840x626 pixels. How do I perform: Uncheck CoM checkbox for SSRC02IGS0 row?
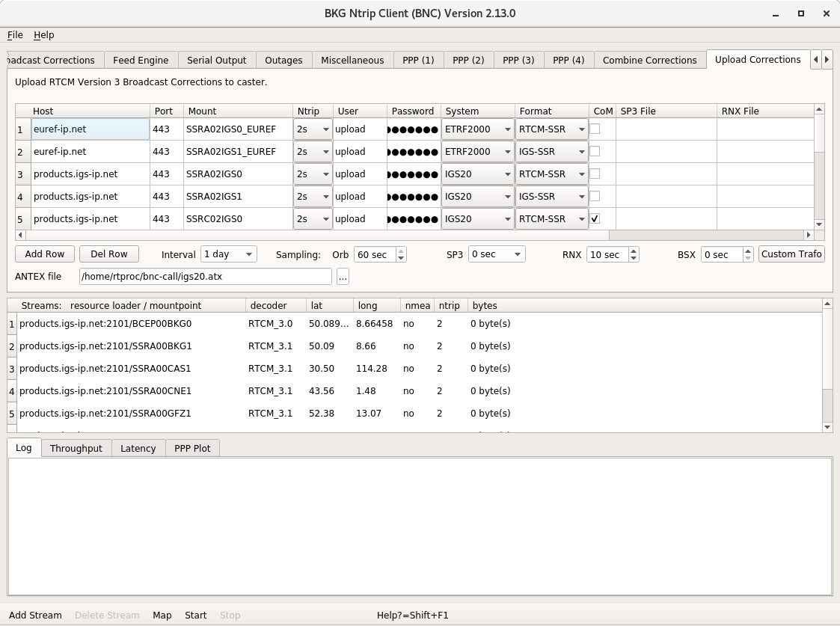tap(595, 218)
